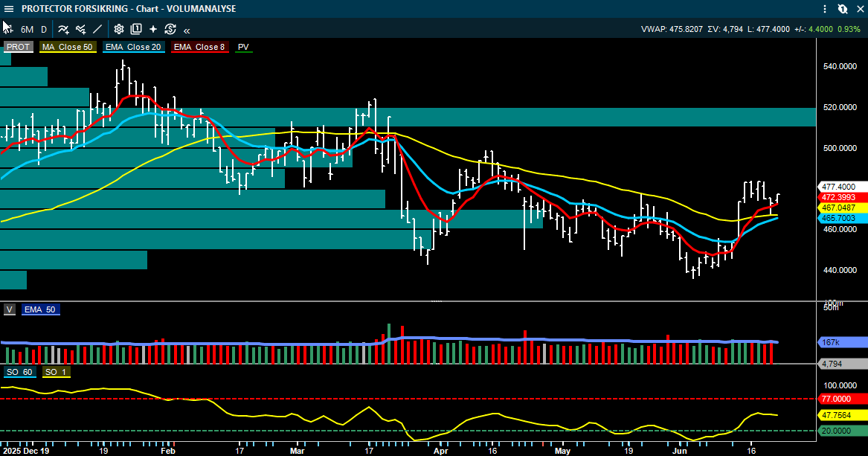The width and height of the screenshot is (868, 456).
Task: Click the ΣV: 4,794 total volume readout
Action: (x=725, y=29)
